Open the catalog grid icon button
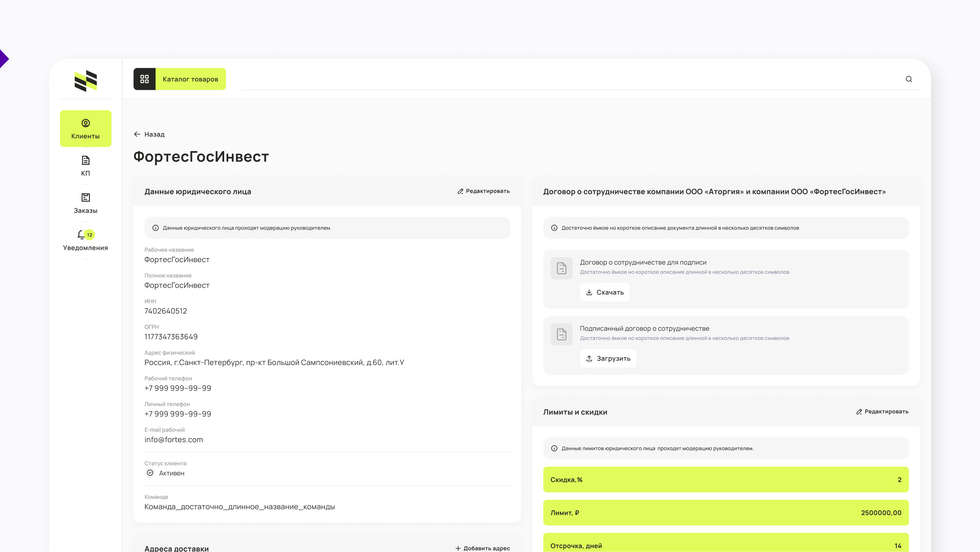The image size is (980, 552). (145, 79)
